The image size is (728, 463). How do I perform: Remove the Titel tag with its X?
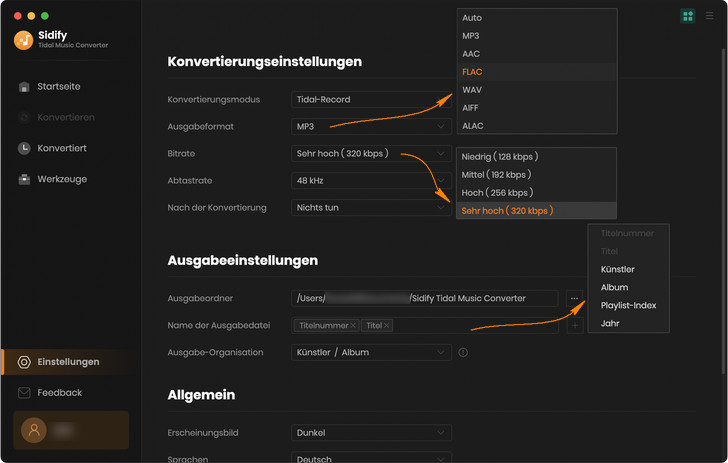pos(387,326)
